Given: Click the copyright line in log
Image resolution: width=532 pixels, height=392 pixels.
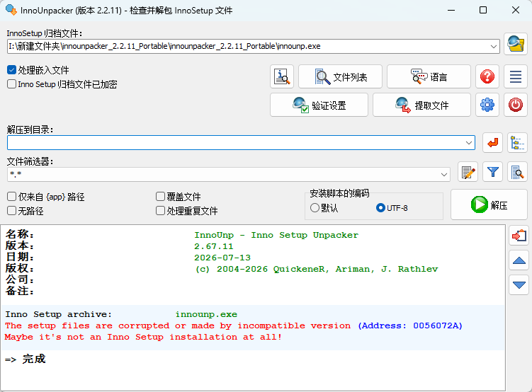Looking at the screenshot, I should point(317,269).
